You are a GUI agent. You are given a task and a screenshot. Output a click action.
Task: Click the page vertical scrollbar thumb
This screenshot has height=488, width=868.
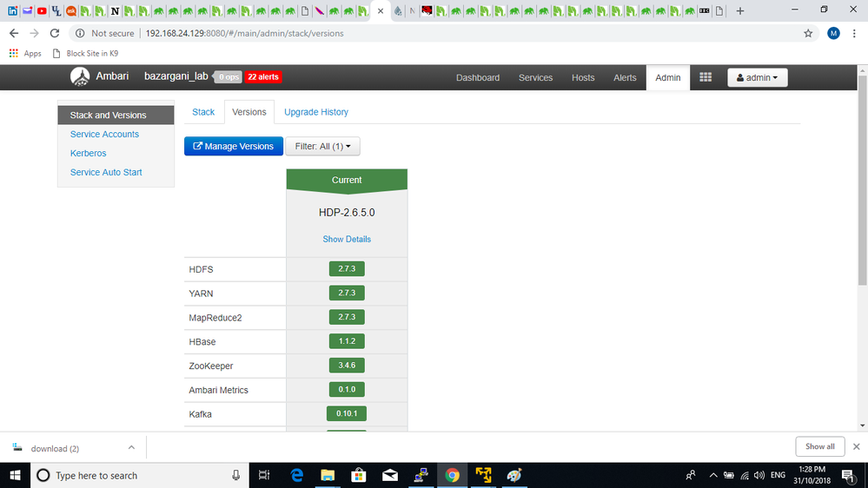point(863,181)
